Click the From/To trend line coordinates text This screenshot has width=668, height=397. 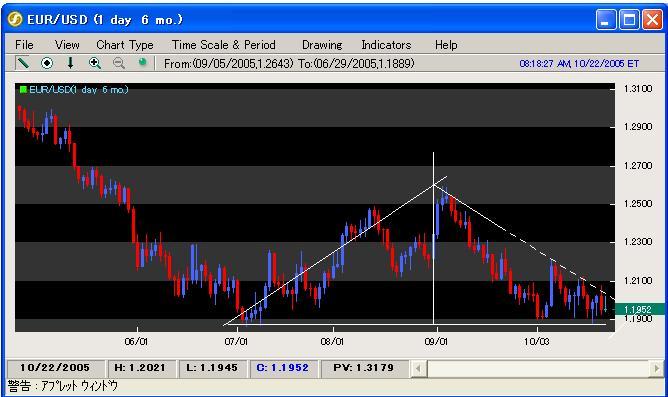(289, 64)
